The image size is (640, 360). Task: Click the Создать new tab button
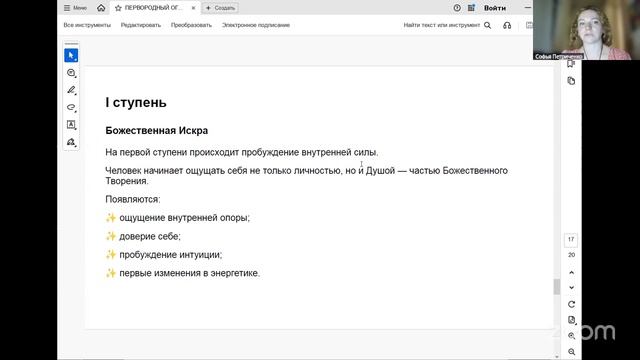click(x=220, y=8)
